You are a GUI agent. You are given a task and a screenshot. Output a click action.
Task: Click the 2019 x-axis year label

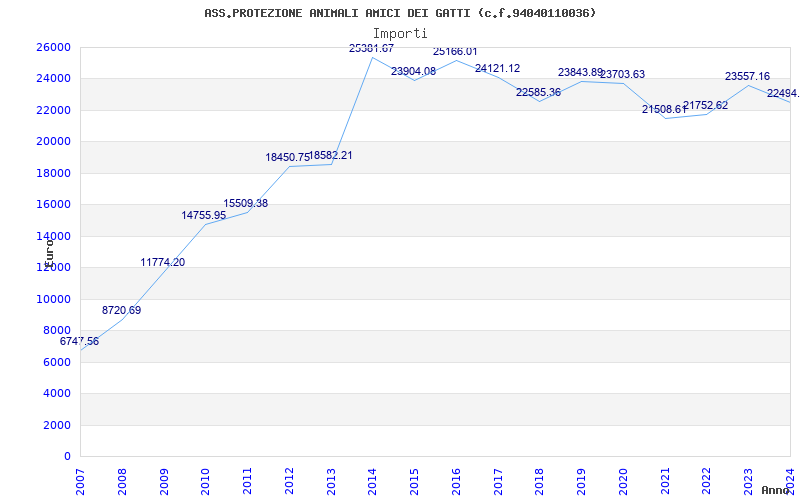582,481
